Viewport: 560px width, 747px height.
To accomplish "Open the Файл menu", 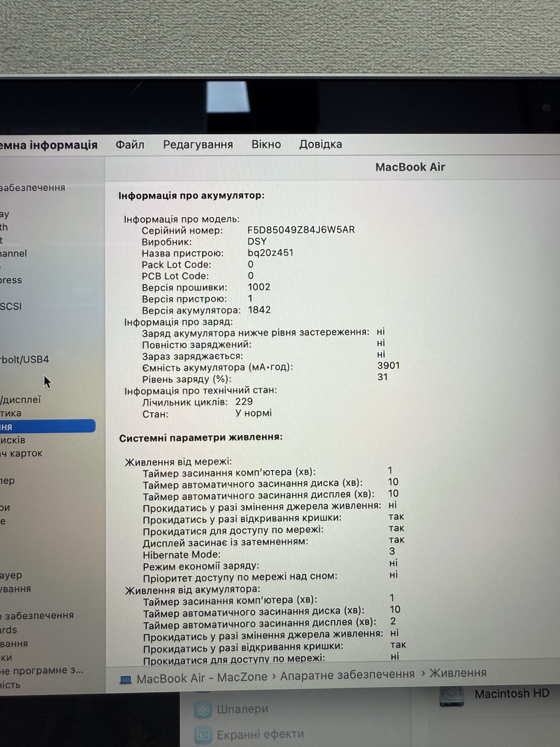I will pos(129,145).
